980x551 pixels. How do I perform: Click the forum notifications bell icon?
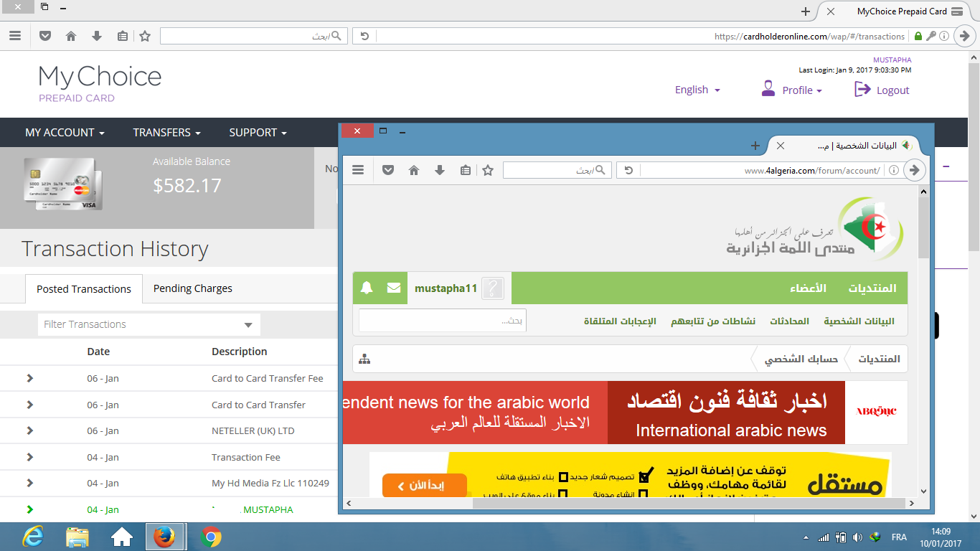point(367,288)
